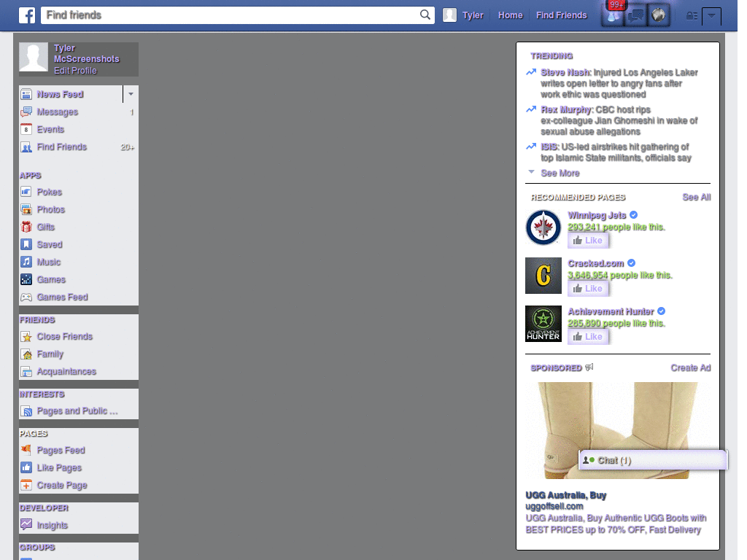Click the Pages and Public icon

coord(26,411)
